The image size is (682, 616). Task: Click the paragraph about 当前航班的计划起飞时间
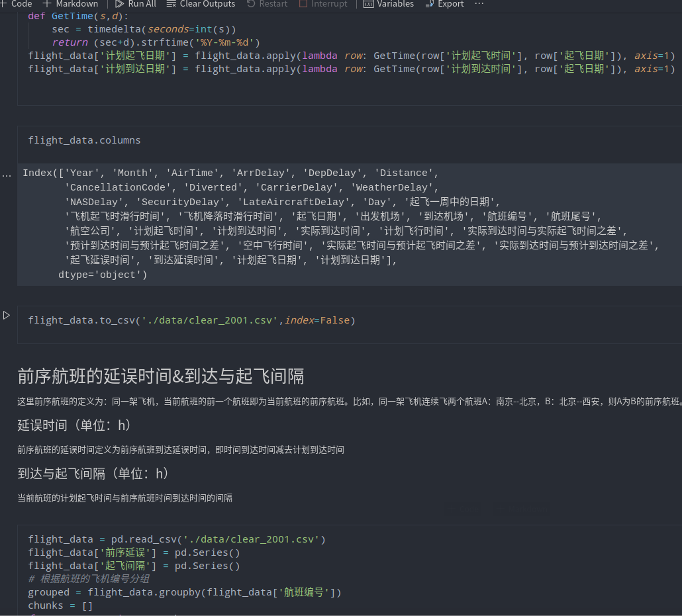click(x=125, y=498)
